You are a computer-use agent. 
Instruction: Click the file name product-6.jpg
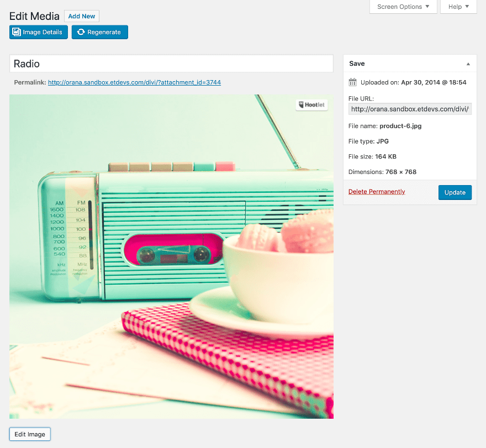point(400,126)
